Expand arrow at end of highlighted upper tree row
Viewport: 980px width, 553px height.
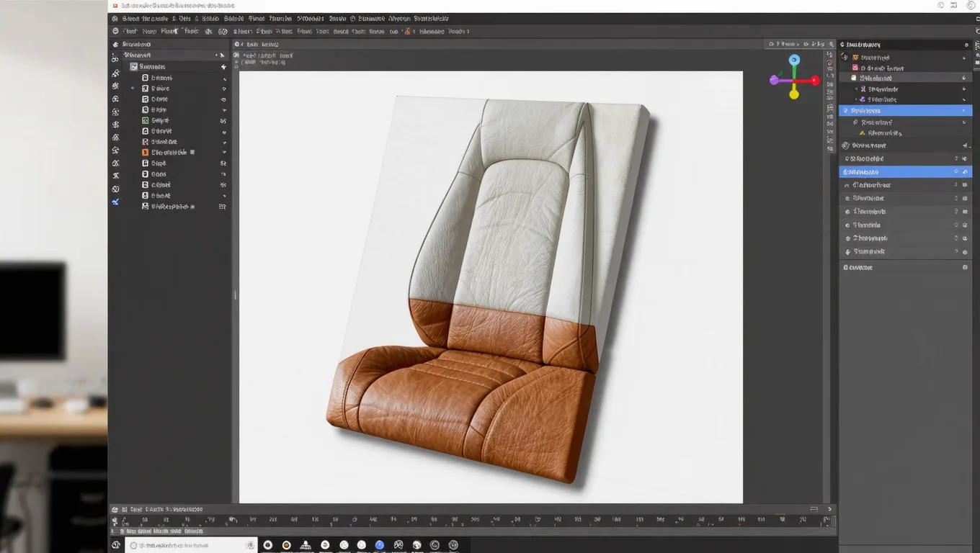coord(964,111)
